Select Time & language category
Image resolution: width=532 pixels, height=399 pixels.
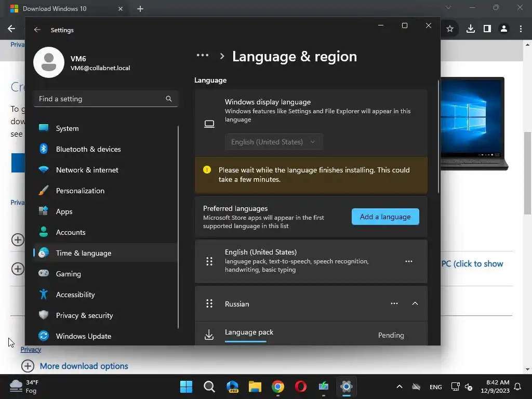(105, 253)
